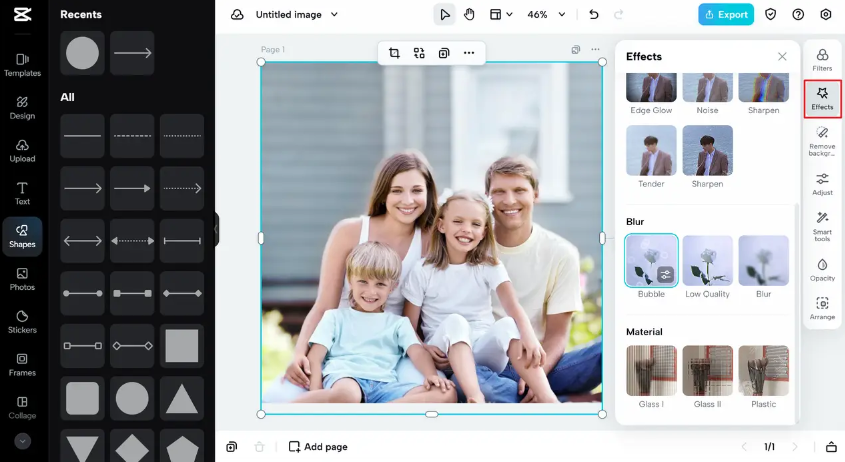The height and width of the screenshot is (462, 845).
Task: Open the floating toolbar more options
Action: click(469, 53)
